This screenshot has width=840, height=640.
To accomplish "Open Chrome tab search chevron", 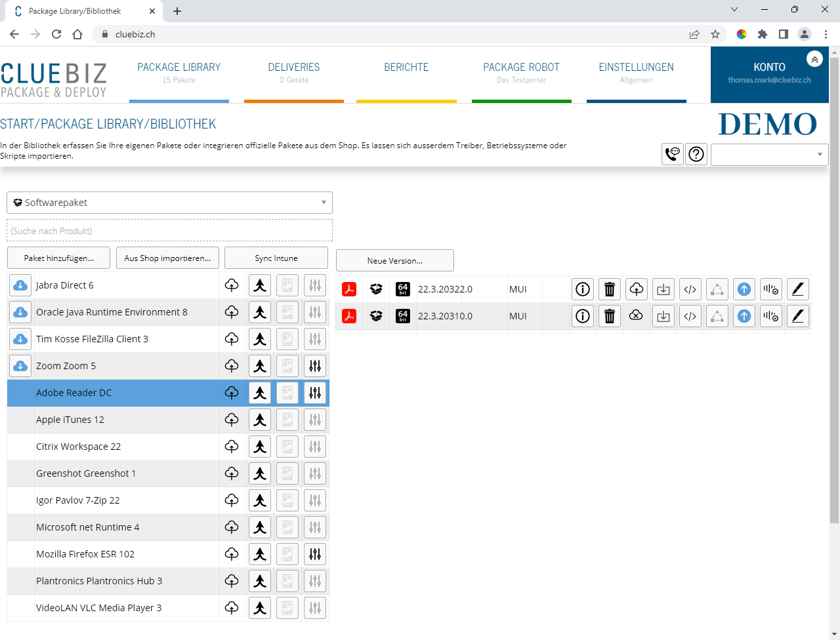I will (734, 10).
